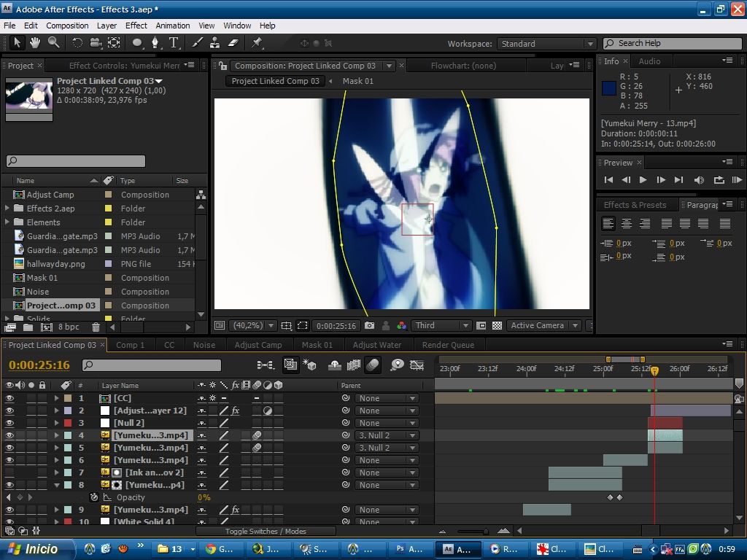
Task: Open the viewer magnification (40,2%) dropdown
Action: pos(252,325)
